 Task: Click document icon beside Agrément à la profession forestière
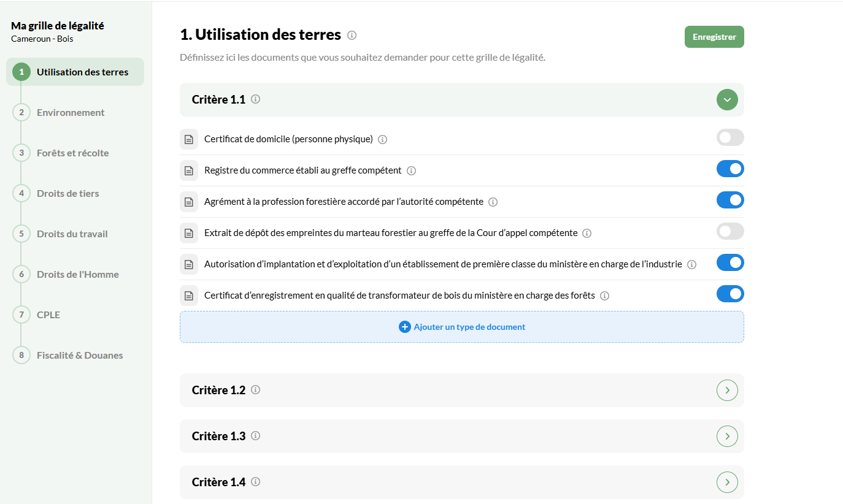(189, 202)
